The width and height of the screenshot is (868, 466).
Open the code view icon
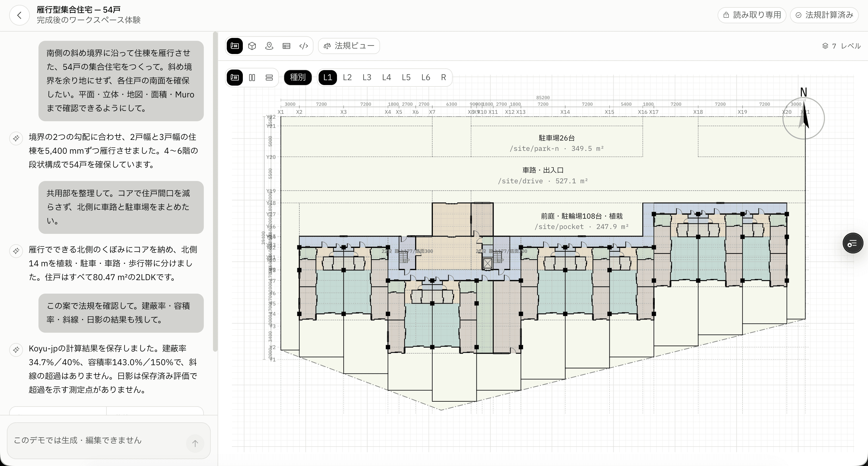click(304, 46)
